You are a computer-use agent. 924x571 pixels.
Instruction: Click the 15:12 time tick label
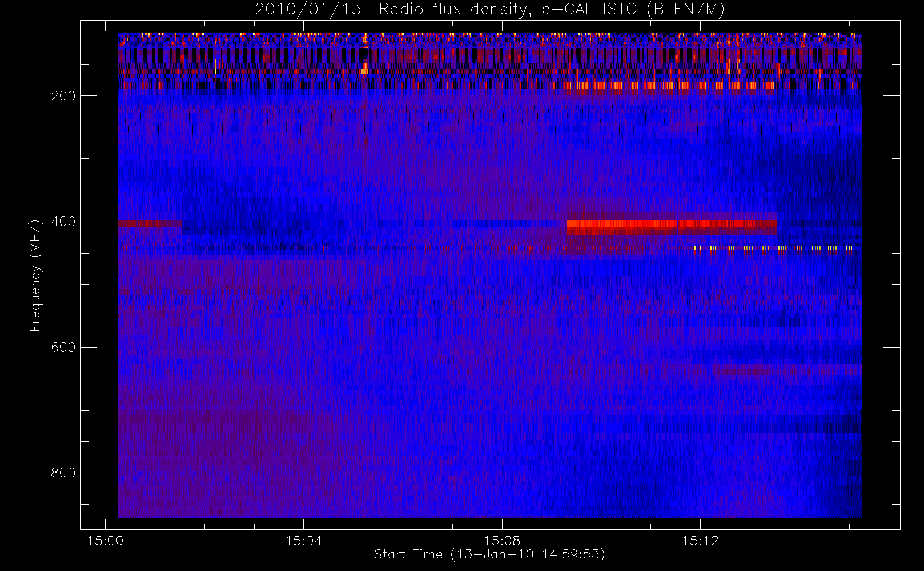(x=700, y=541)
